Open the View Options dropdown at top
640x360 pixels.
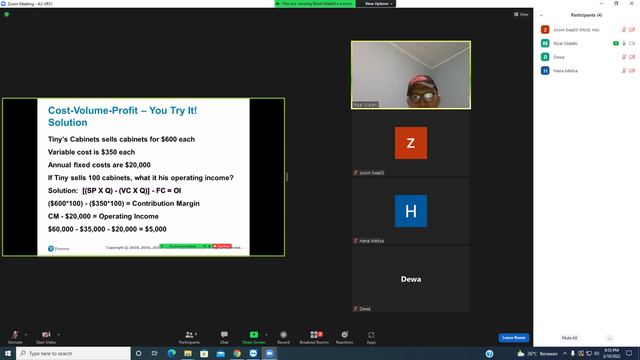378,4
